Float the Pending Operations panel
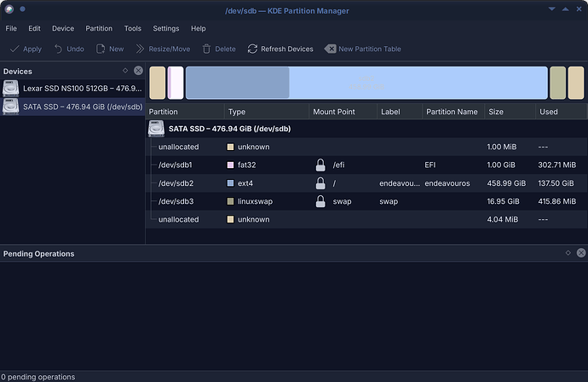Image resolution: width=588 pixels, height=382 pixels. [x=568, y=253]
